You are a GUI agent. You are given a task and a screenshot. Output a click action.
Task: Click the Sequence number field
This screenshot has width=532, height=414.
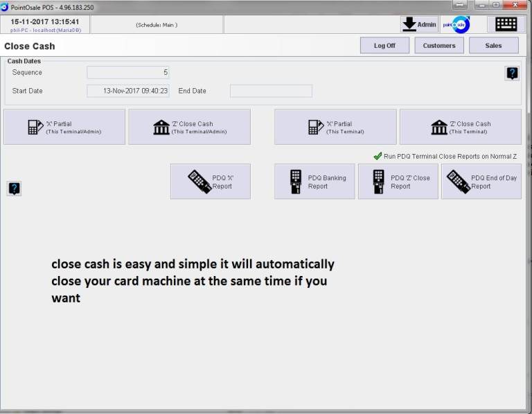click(128, 72)
